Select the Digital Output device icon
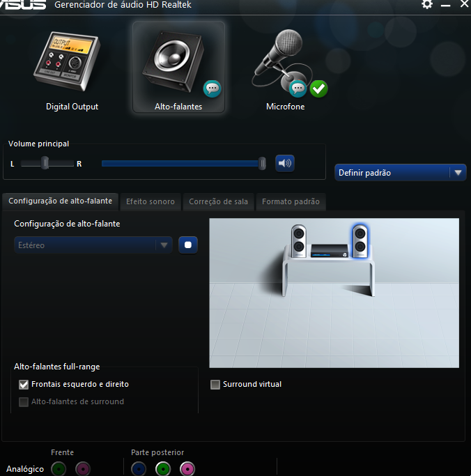 point(68,61)
